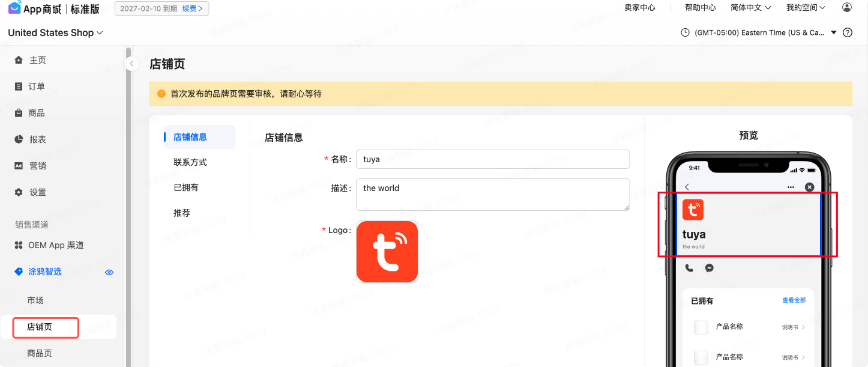Switch to the 联系方式 tab
The width and height of the screenshot is (868, 367).
[190, 162]
